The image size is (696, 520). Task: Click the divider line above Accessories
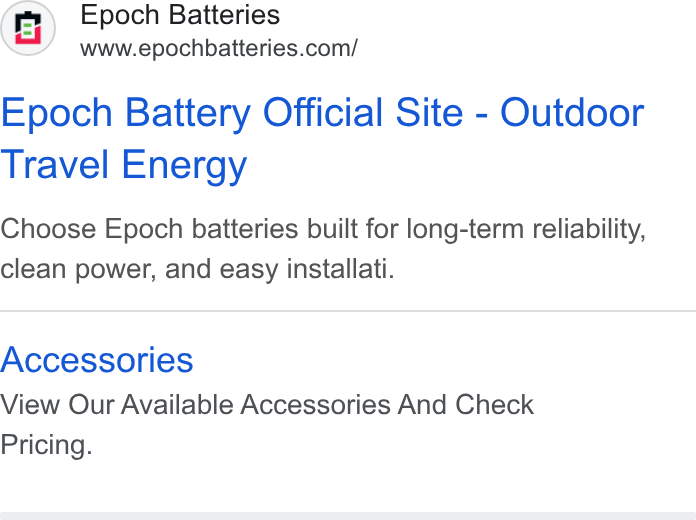pyautogui.click(x=348, y=311)
